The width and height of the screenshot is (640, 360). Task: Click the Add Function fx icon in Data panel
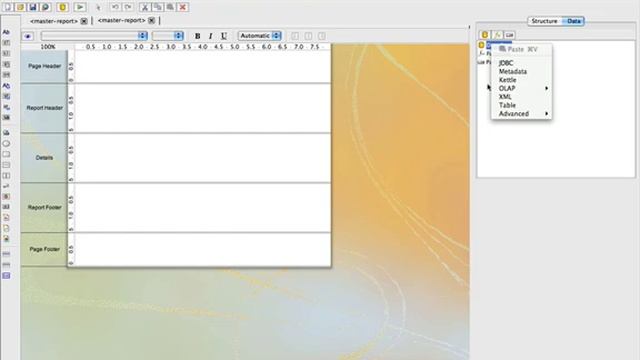[497, 35]
